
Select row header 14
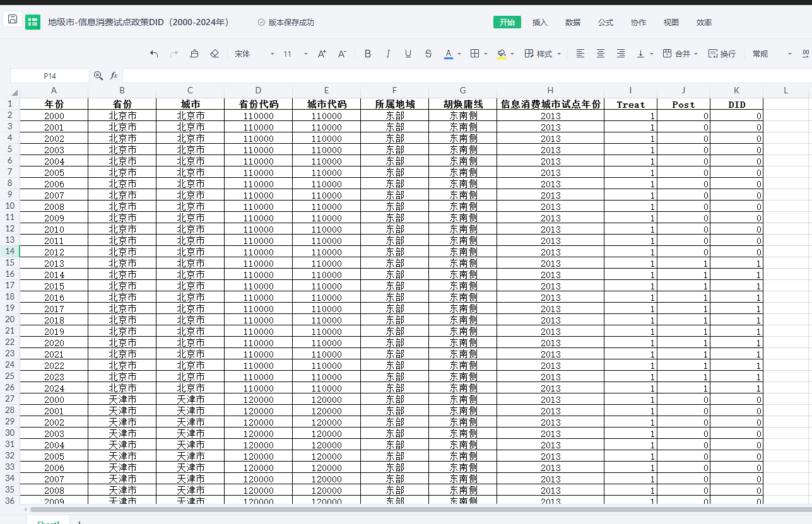(x=10, y=251)
